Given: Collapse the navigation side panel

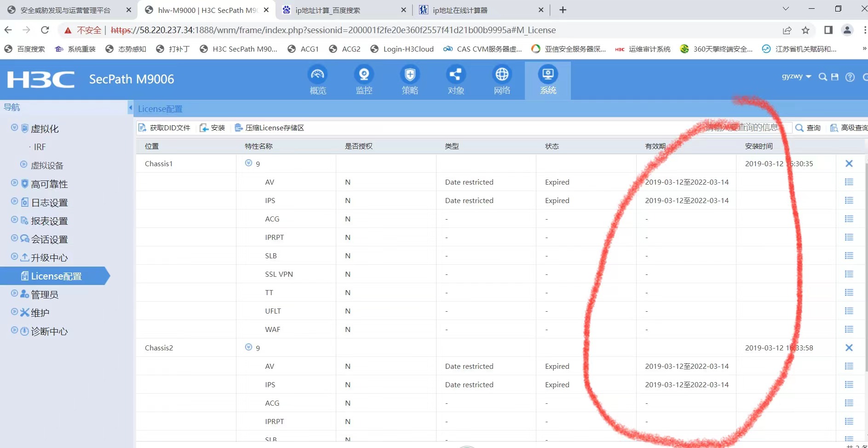Looking at the screenshot, I should click(130, 108).
